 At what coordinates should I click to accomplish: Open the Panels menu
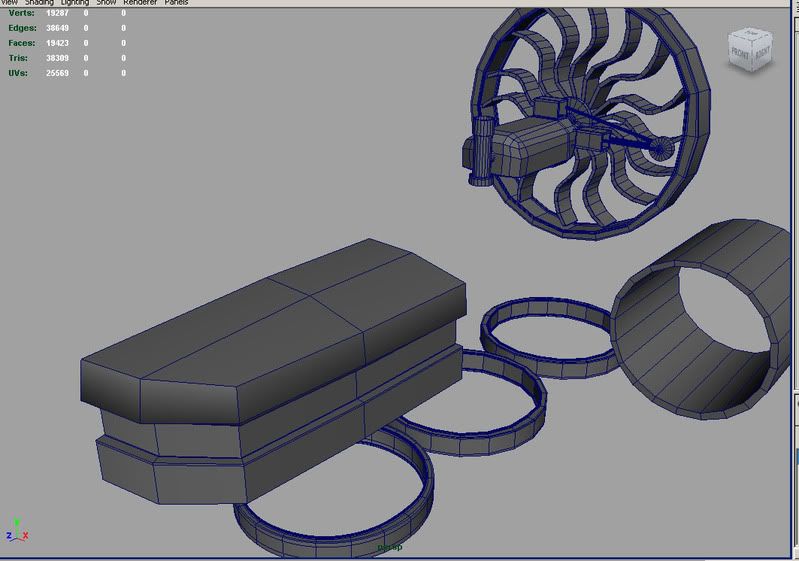pyautogui.click(x=176, y=3)
